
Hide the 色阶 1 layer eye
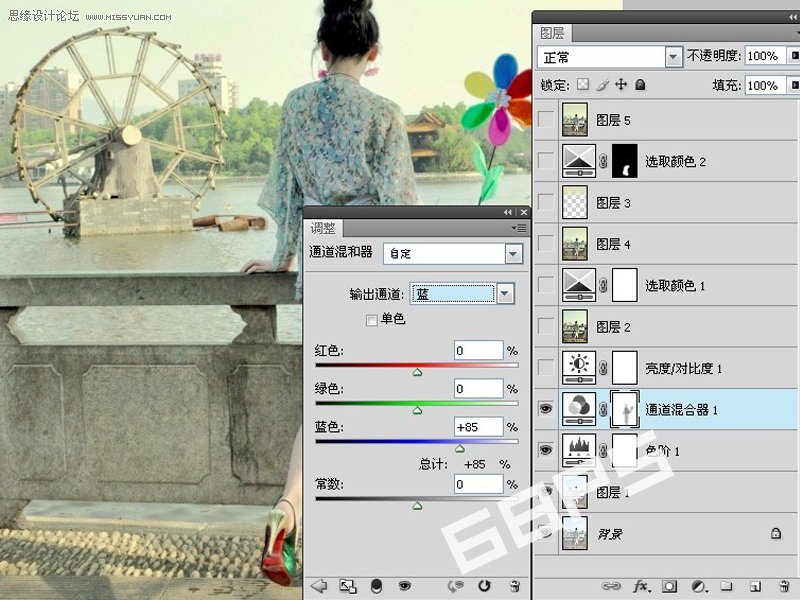coord(545,450)
